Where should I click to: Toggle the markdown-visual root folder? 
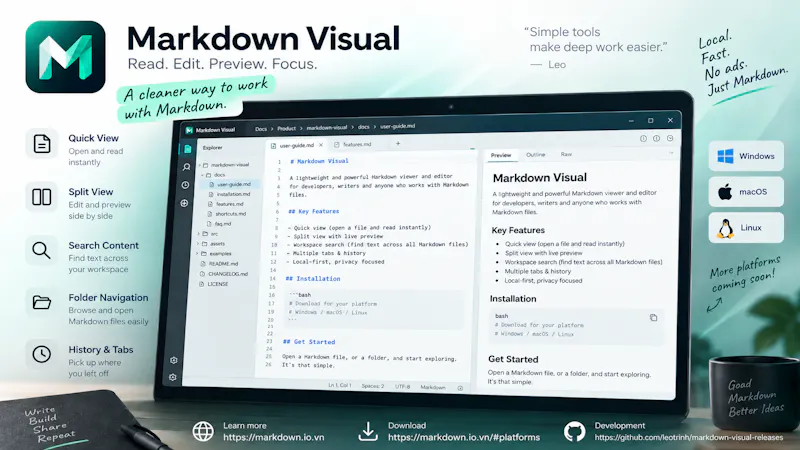200,165
